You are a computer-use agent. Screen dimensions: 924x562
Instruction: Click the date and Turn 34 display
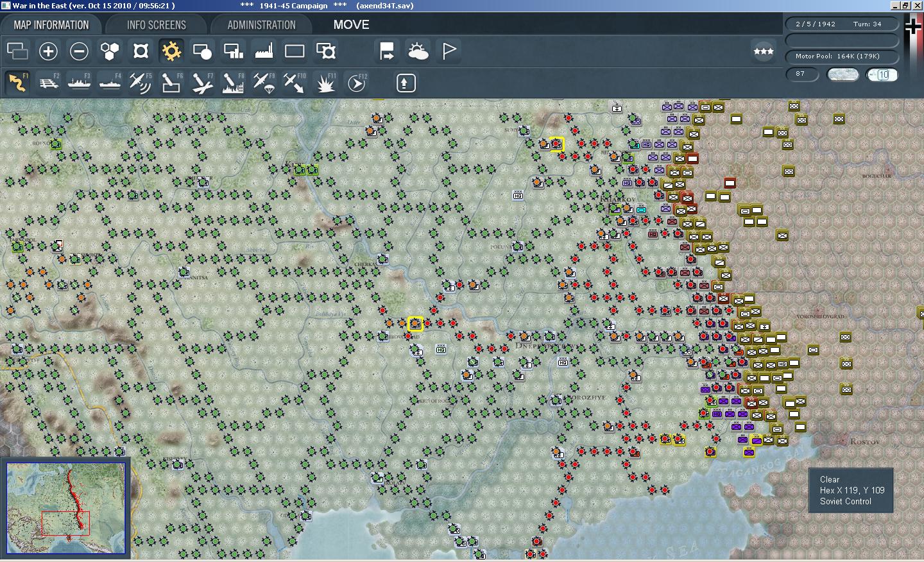[x=842, y=24]
